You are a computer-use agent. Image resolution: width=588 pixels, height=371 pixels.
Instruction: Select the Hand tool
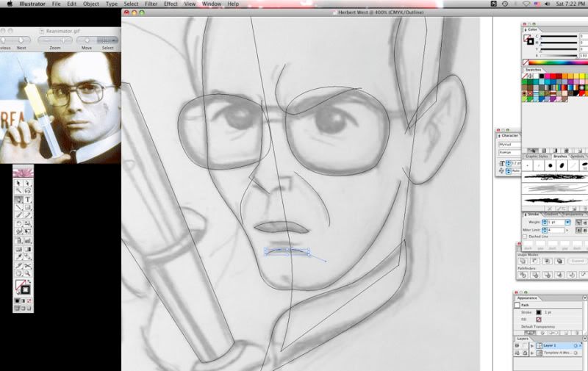tap(19, 273)
